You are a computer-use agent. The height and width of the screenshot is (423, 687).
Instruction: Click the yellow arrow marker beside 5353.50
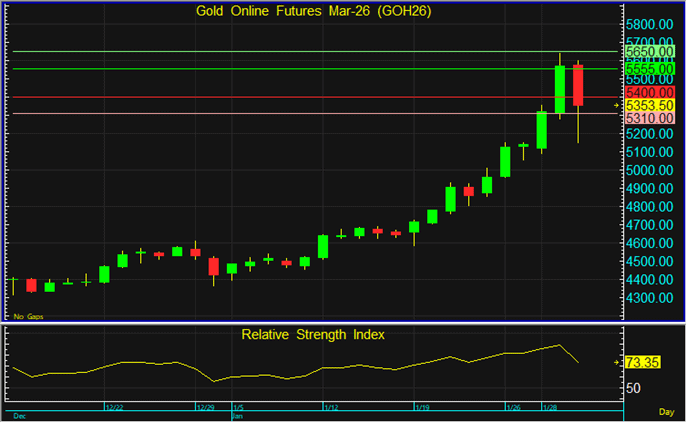tap(614, 104)
